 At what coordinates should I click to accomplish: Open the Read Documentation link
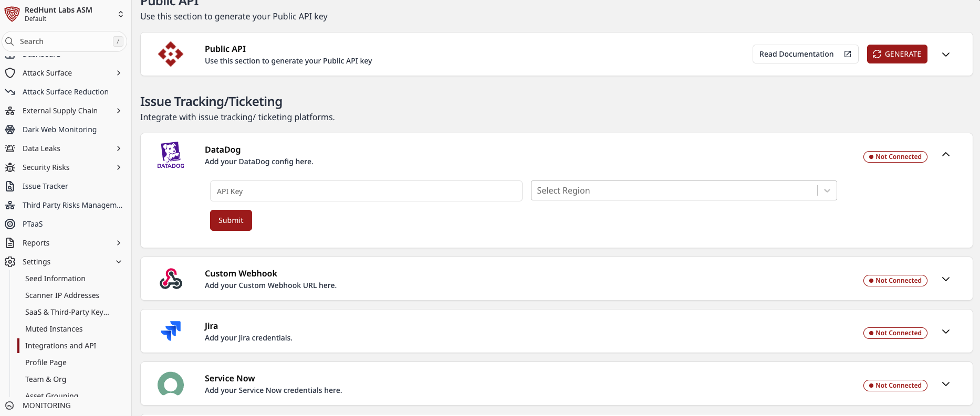click(x=805, y=54)
